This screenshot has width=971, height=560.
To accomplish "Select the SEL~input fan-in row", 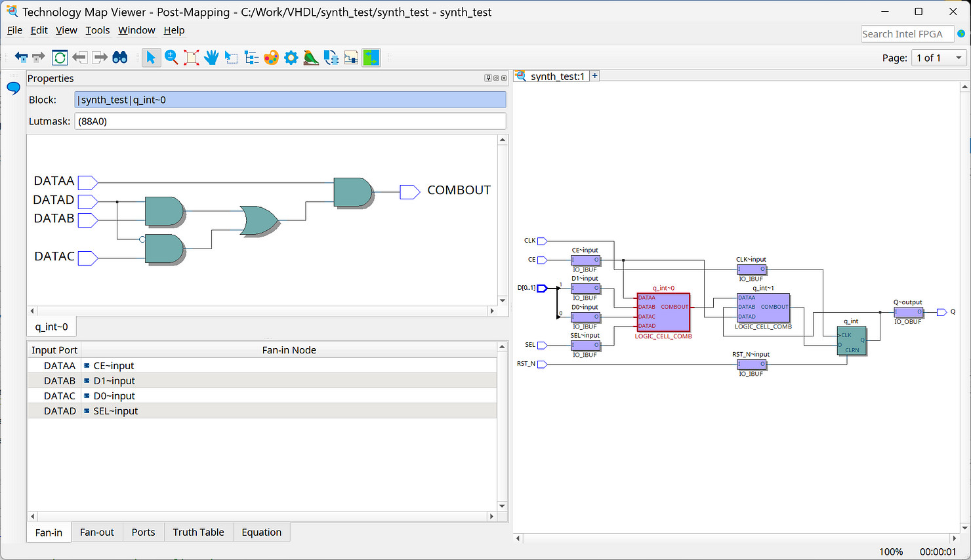I will coord(115,411).
